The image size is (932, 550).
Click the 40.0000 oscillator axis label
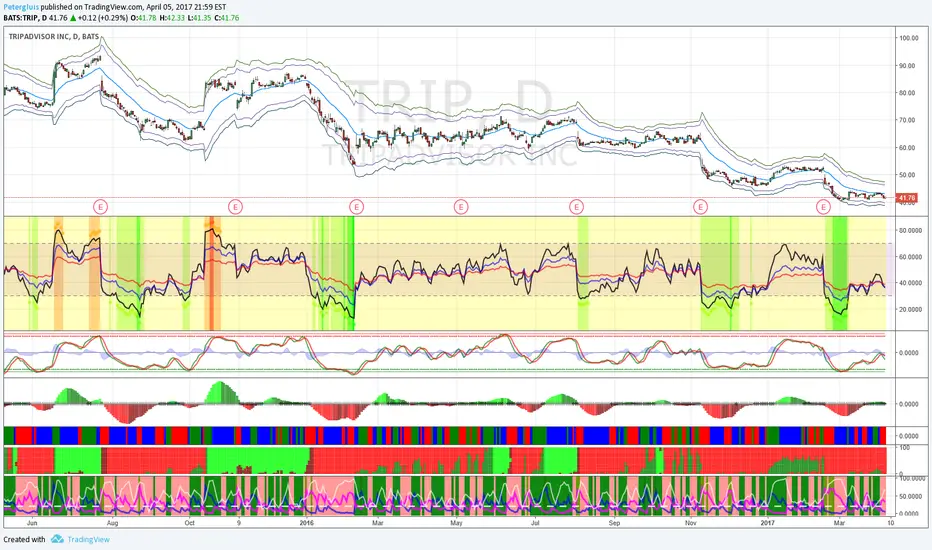click(910, 283)
